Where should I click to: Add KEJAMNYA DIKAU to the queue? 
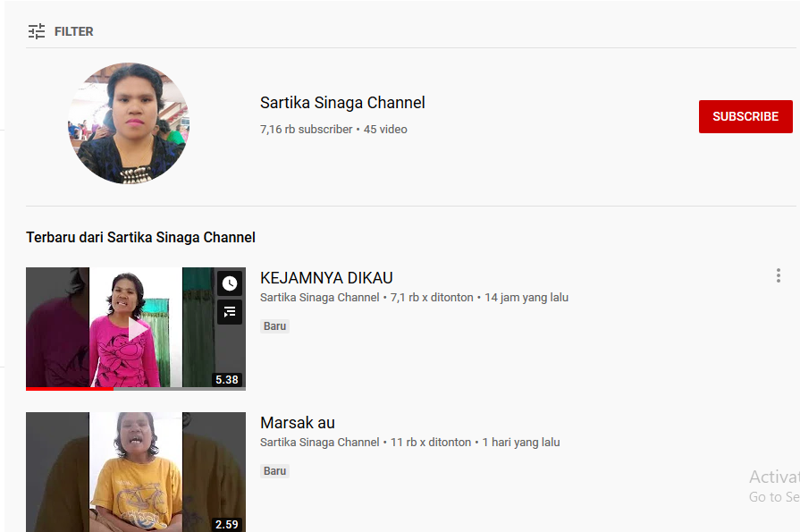pos(229,312)
